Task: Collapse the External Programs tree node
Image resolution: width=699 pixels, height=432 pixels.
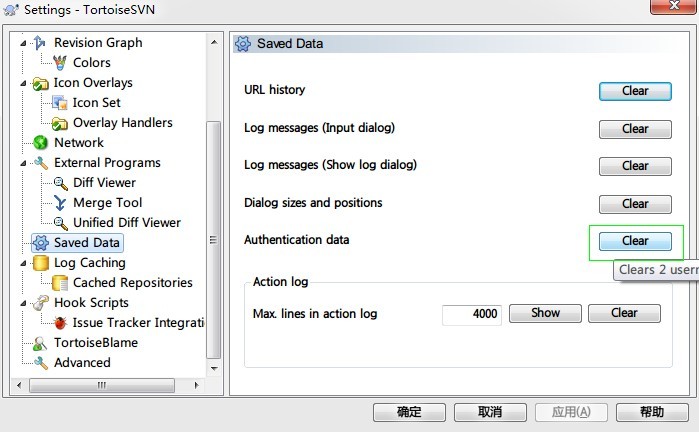Action: 23,164
